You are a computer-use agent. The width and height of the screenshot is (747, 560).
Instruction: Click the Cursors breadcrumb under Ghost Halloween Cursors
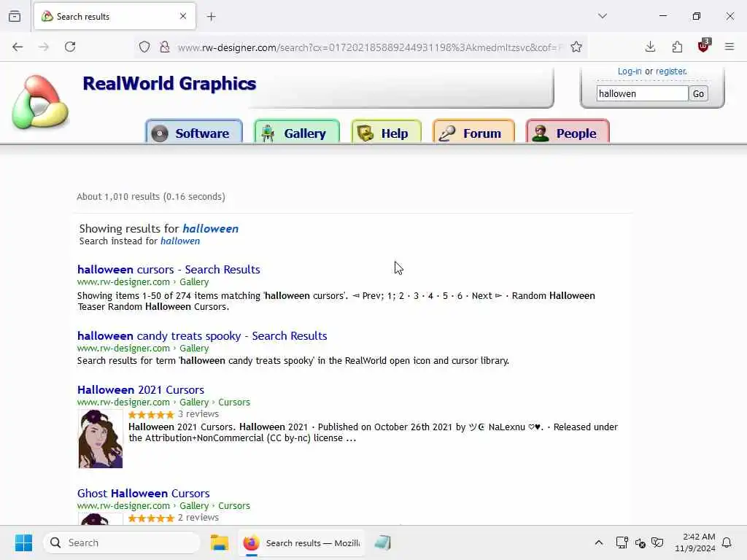click(x=234, y=506)
